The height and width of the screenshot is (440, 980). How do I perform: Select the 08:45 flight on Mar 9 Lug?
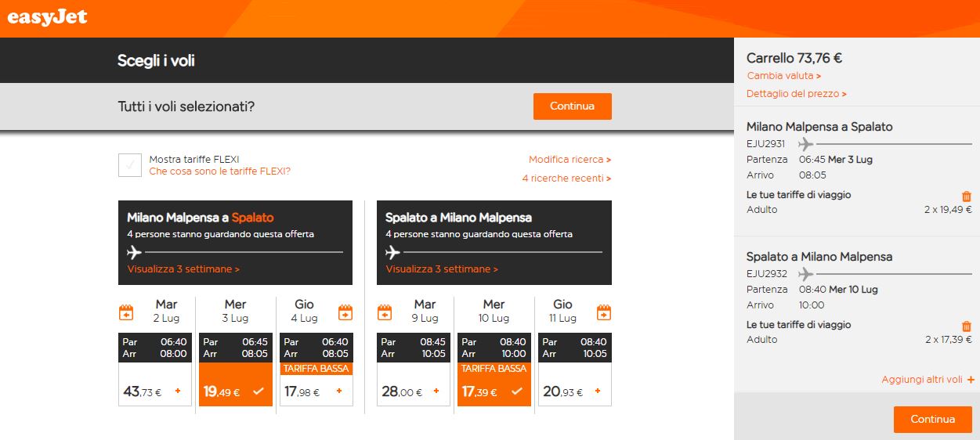pos(414,370)
